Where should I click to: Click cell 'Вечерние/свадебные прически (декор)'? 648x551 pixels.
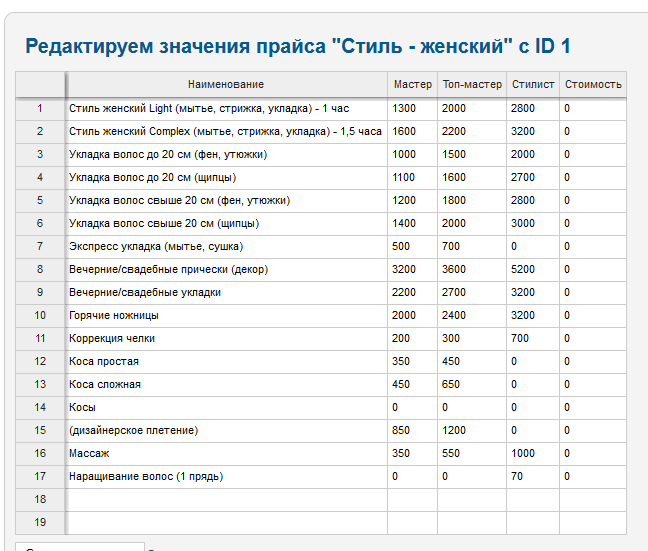(x=226, y=270)
